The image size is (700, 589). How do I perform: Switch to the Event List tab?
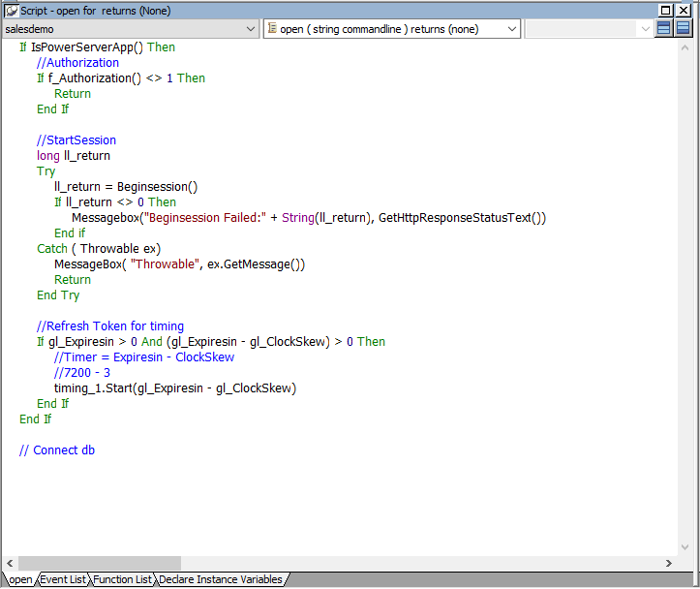tap(63, 579)
